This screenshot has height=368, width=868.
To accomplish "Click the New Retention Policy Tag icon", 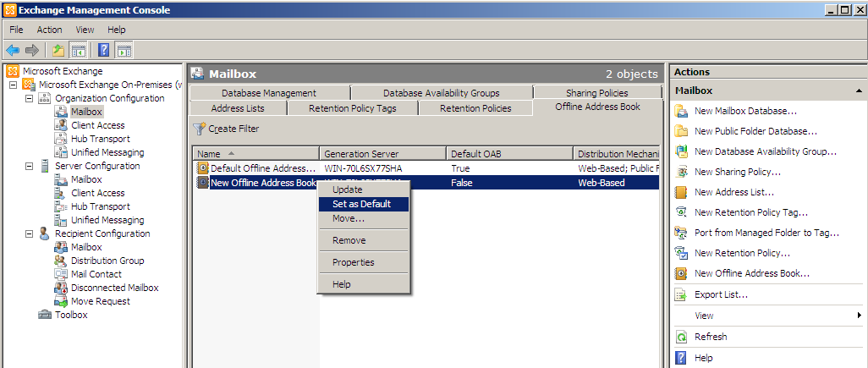I will (x=681, y=212).
